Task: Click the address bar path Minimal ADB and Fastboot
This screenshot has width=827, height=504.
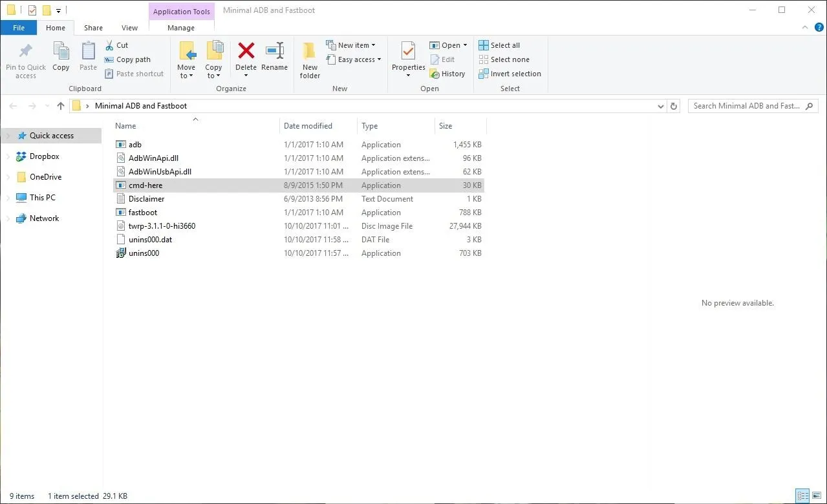Action: tap(141, 106)
